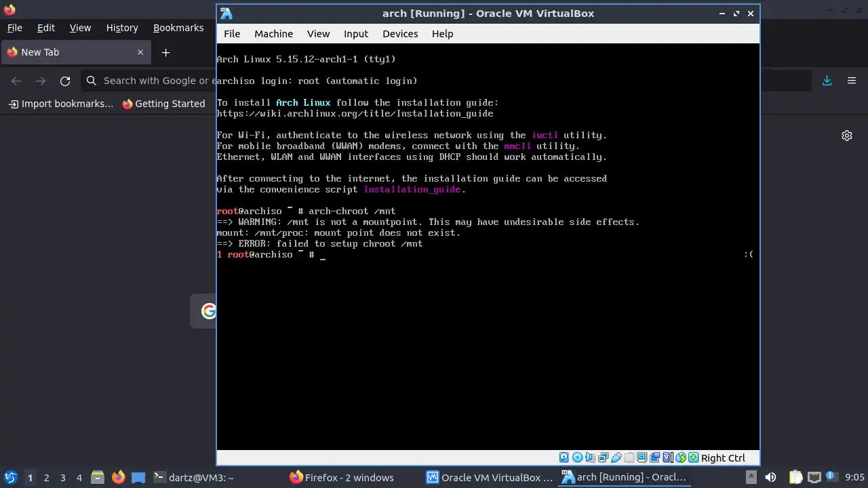Click the shared folders indicator in VirtualBox
The image size is (868, 488).
(x=629, y=457)
